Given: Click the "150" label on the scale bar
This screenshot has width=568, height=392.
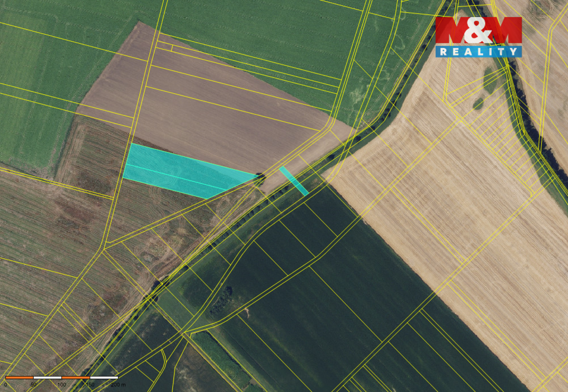Looking at the screenshot, I should point(90,385).
